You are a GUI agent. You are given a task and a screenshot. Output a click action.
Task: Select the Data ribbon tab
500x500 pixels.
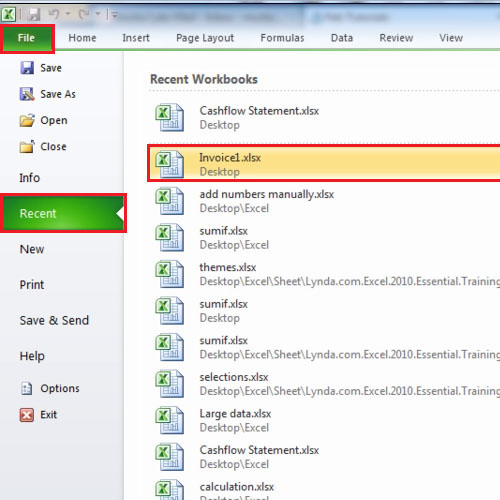click(x=342, y=38)
